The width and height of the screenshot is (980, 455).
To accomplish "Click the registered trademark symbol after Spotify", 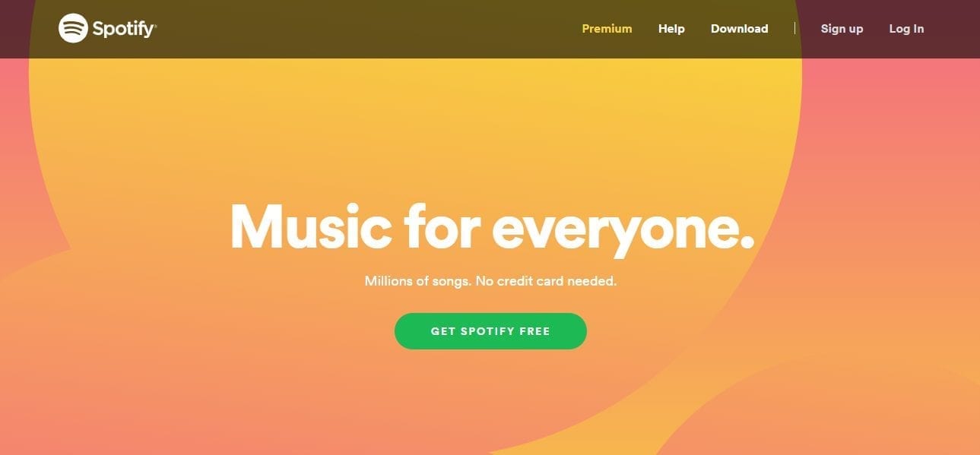I will (154, 25).
